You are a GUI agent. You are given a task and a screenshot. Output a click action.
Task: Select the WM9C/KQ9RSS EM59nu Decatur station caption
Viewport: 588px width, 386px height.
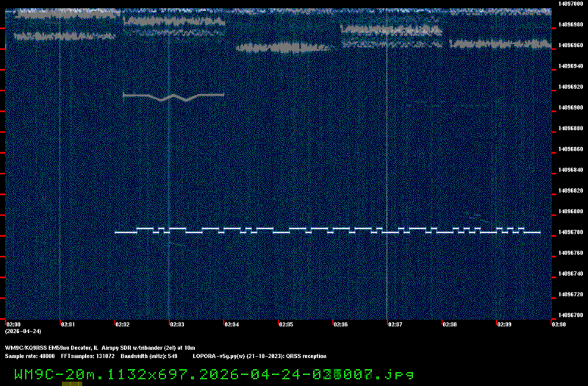point(100,348)
